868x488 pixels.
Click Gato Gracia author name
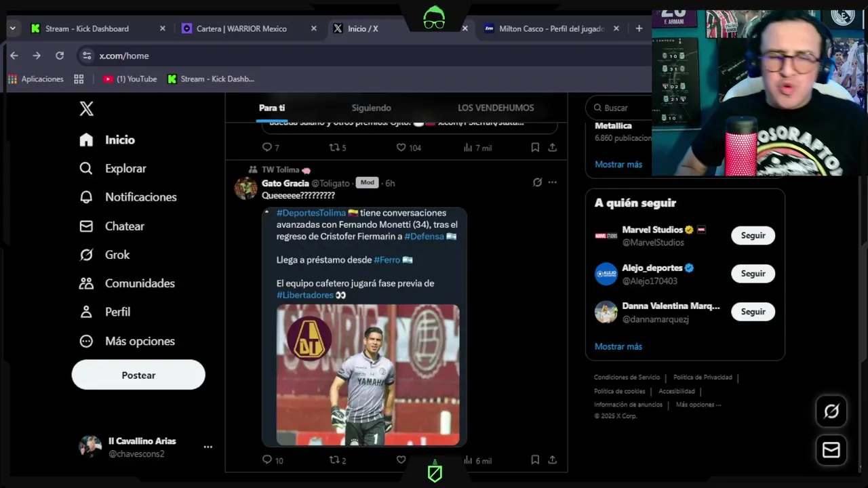tap(285, 183)
